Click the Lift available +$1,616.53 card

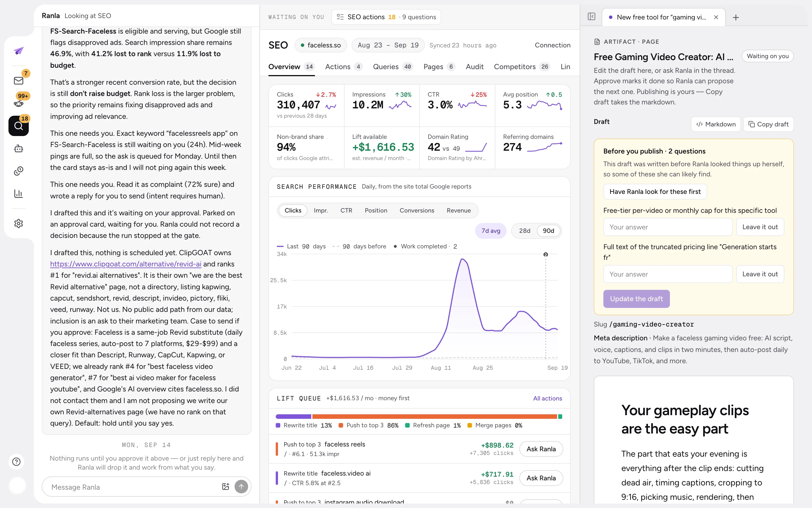[382, 148]
